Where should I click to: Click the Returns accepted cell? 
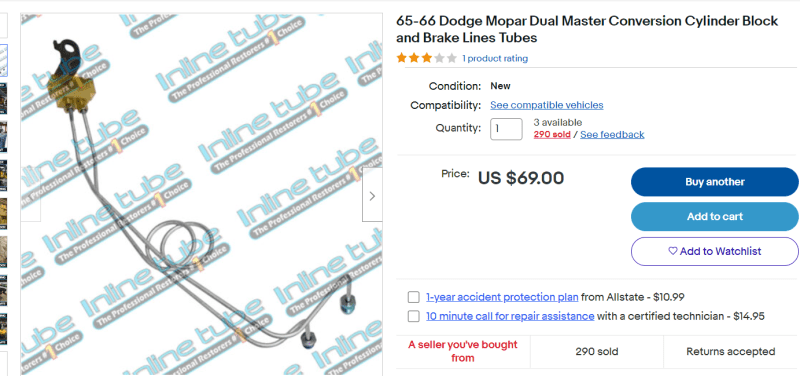coord(730,352)
